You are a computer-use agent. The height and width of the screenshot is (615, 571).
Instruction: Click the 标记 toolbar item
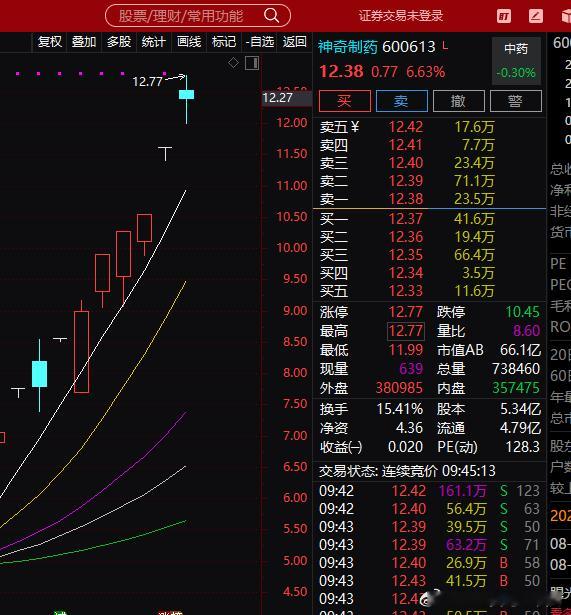[x=224, y=42]
